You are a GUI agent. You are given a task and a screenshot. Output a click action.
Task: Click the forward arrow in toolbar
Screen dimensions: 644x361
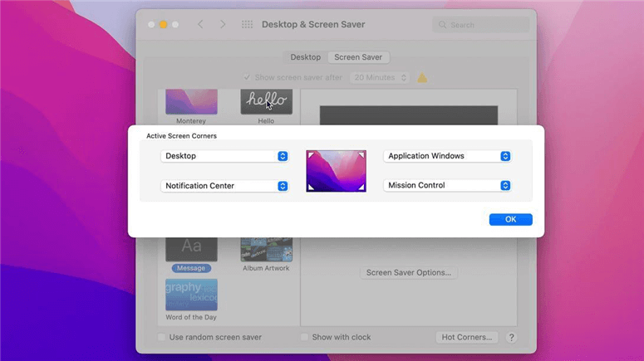click(x=223, y=24)
